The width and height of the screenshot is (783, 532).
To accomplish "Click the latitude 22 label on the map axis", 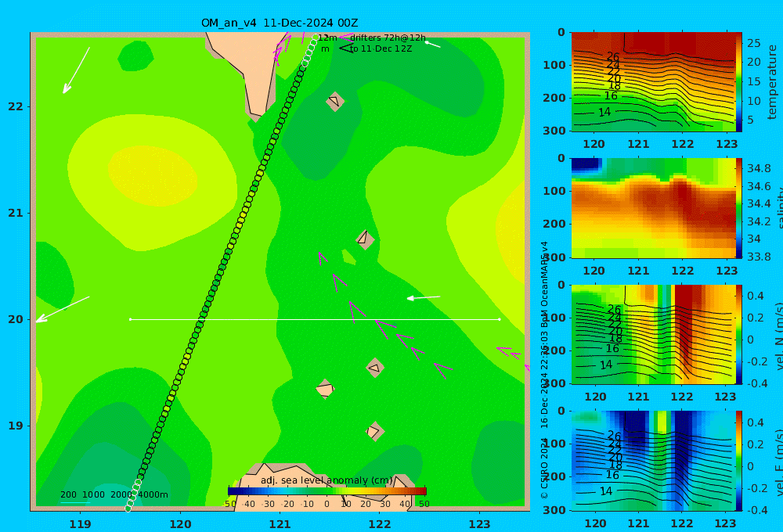I will click(16, 106).
